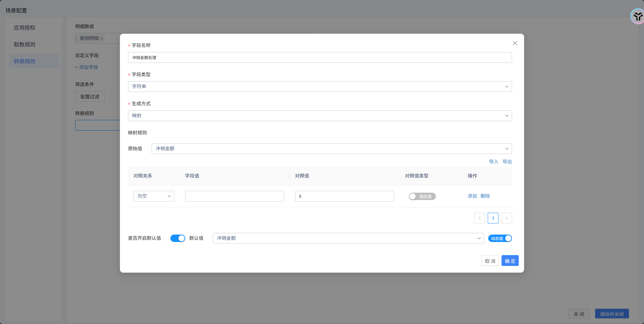Go to next page arrow

point(506,218)
